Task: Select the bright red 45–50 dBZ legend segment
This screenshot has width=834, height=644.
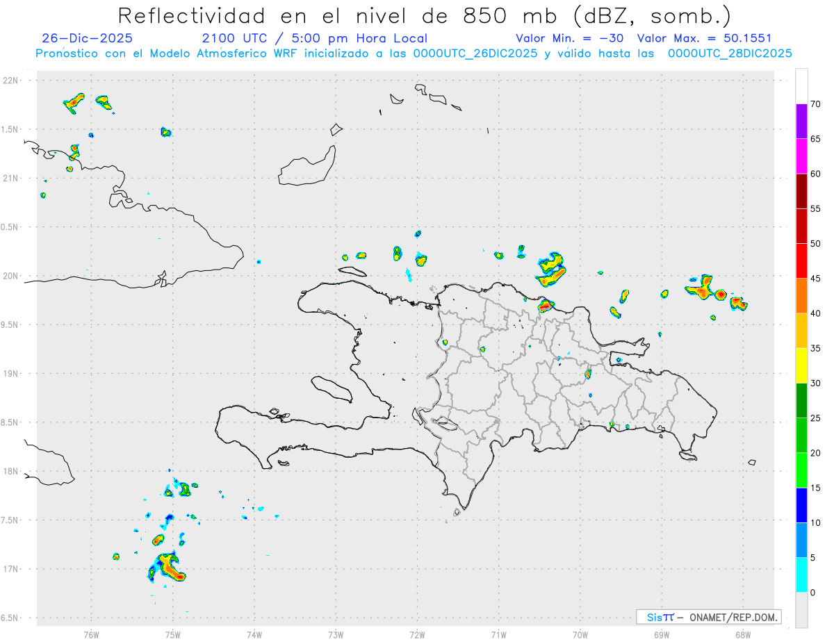Action: coord(801,261)
